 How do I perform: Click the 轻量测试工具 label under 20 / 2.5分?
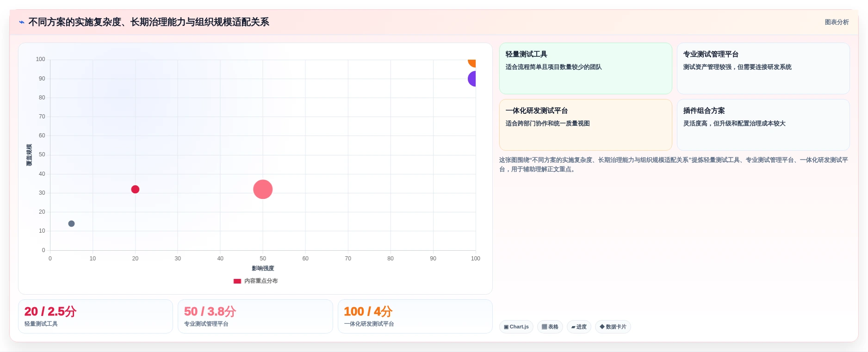[x=41, y=324]
